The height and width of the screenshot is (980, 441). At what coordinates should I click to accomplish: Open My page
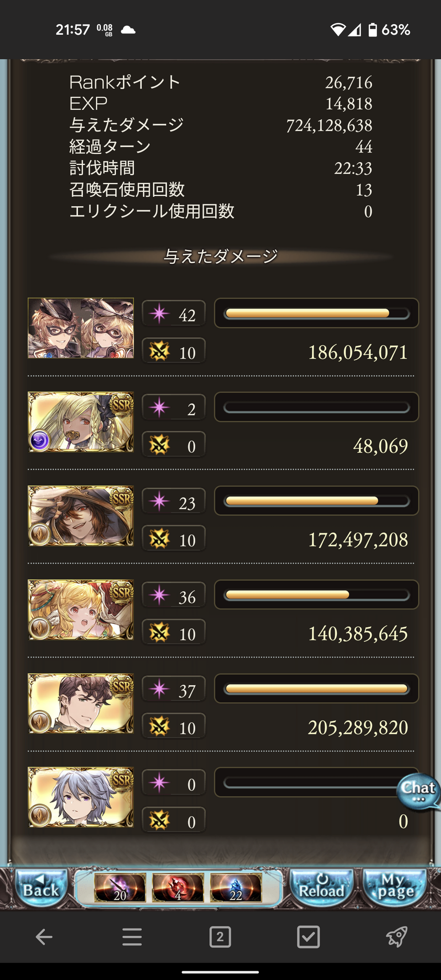395,887
